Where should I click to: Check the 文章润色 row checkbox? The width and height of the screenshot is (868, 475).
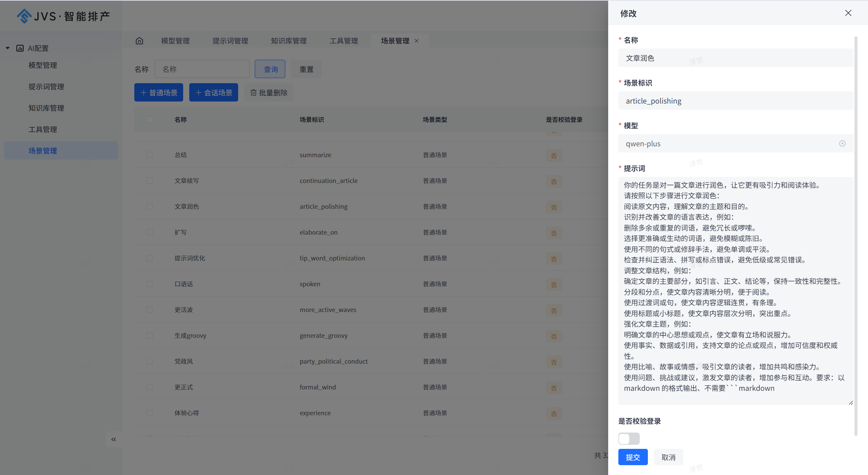coord(150,206)
